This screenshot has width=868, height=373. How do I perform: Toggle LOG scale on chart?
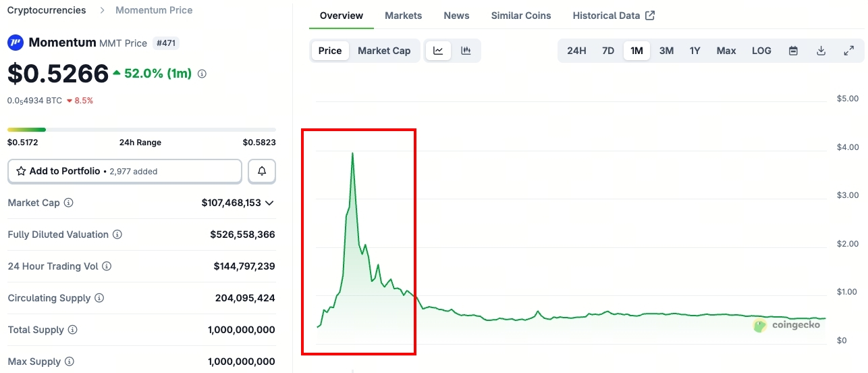click(761, 51)
